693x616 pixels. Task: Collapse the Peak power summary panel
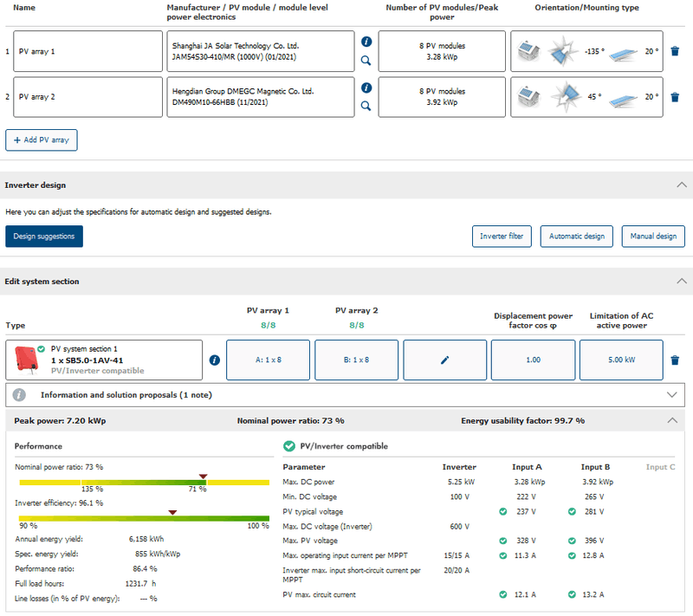point(673,420)
